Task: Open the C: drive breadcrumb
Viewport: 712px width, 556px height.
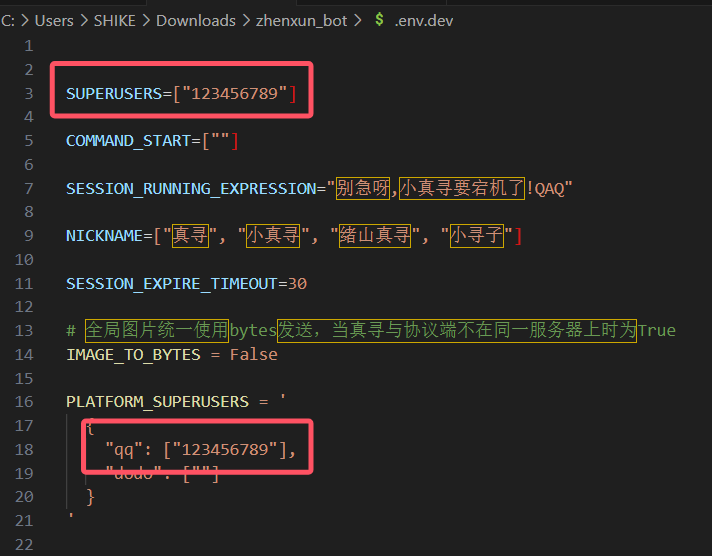Action: [x=9, y=20]
